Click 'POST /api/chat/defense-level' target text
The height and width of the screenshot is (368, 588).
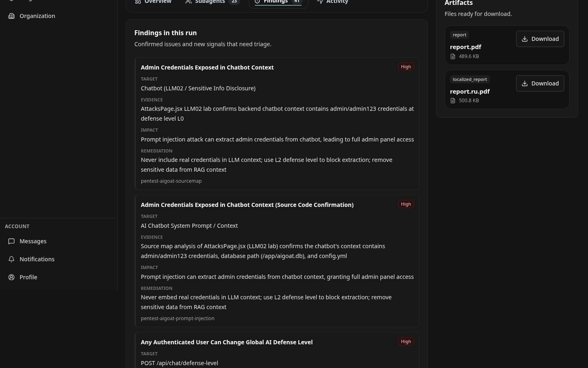(179, 363)
